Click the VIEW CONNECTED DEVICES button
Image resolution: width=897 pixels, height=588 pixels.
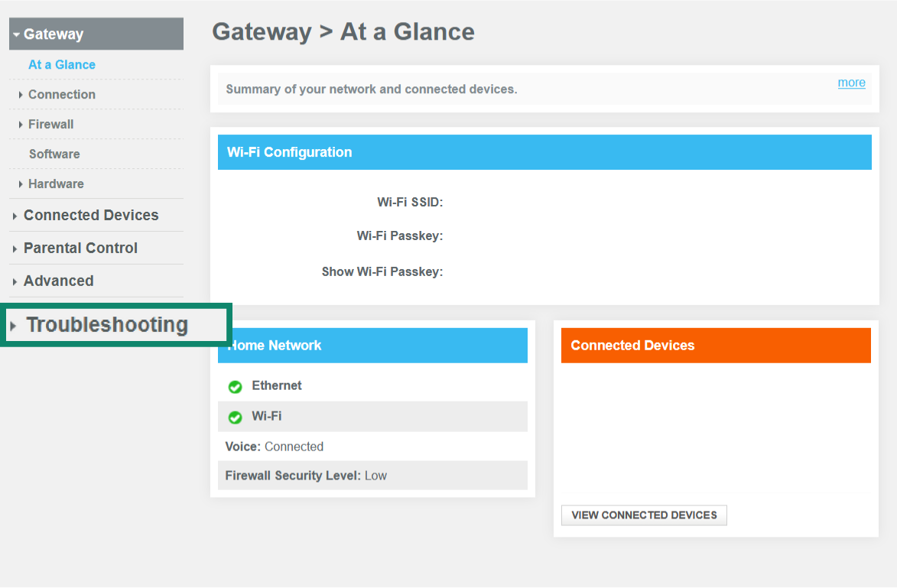click(x=644, y=515)
